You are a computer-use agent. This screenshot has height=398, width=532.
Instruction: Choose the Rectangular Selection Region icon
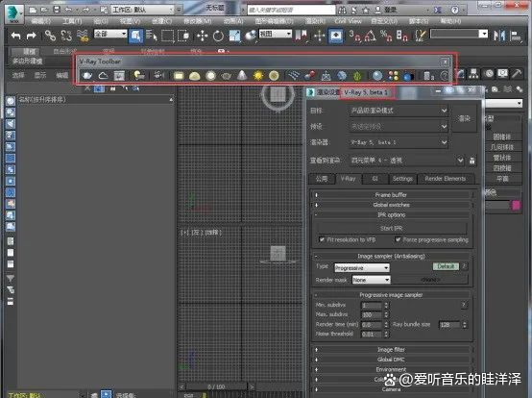click(168, 36)
